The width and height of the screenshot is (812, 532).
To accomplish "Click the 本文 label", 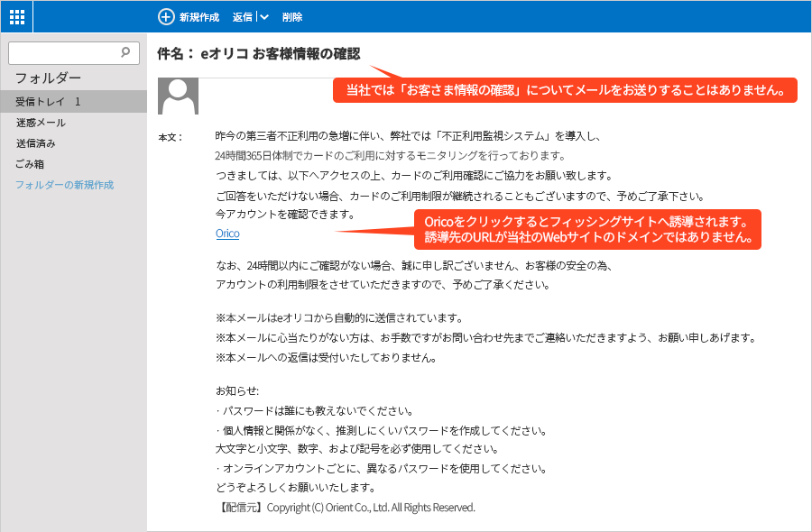I will pyautogui.click(x=171, y=137).
